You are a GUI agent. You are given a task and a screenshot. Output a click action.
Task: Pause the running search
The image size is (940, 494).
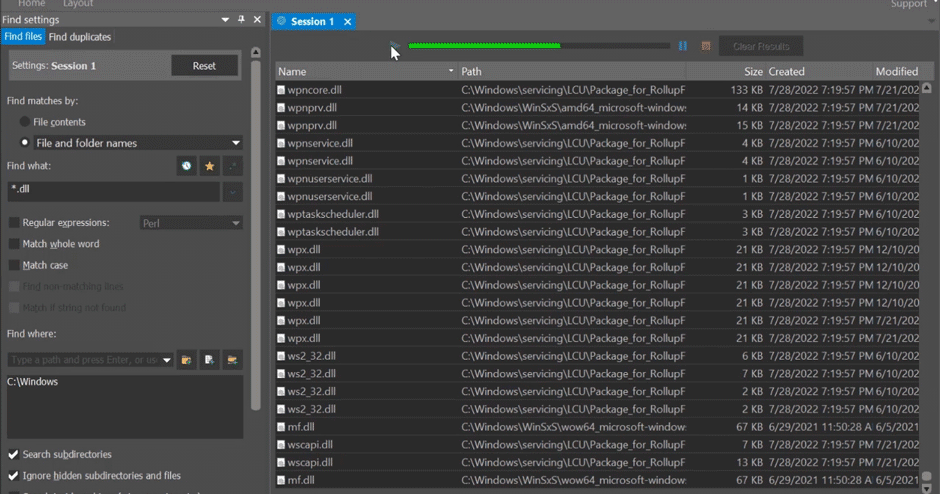point(683,46)
